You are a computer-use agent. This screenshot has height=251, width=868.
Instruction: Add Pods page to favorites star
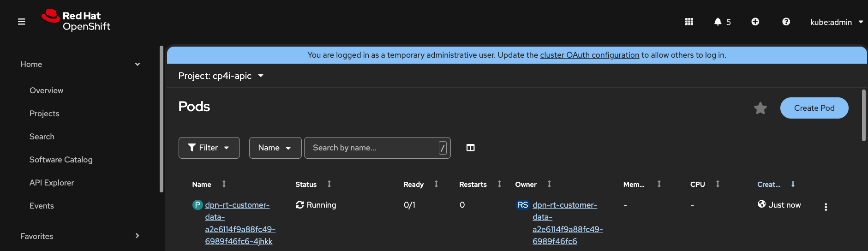760,108
